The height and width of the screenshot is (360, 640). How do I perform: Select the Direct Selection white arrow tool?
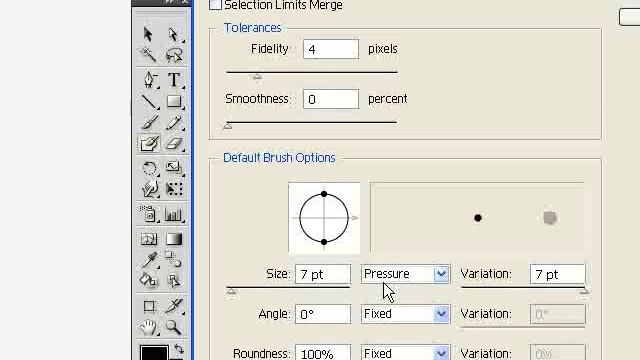173,34
